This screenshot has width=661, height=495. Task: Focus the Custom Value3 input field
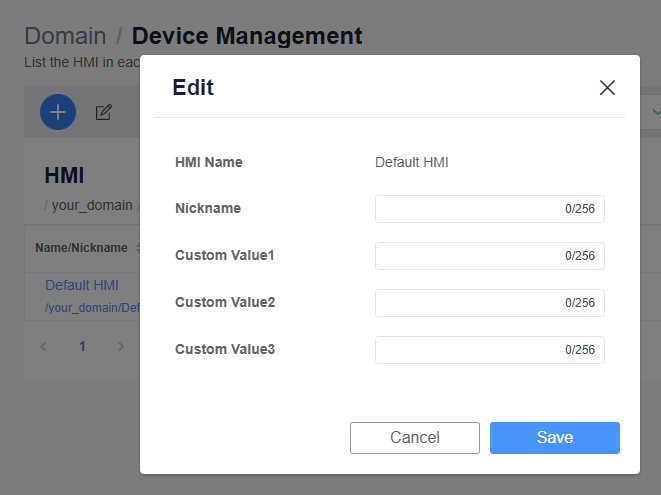(x=490, y=350)
